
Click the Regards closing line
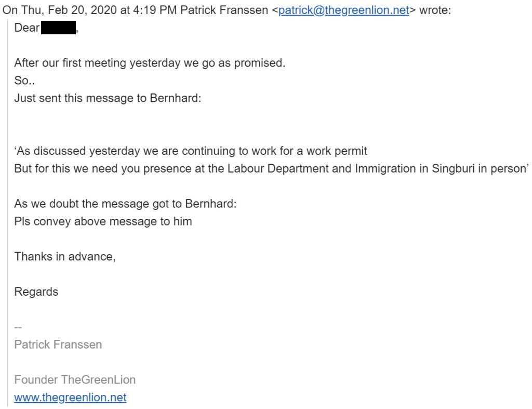[x=36, y=292]
